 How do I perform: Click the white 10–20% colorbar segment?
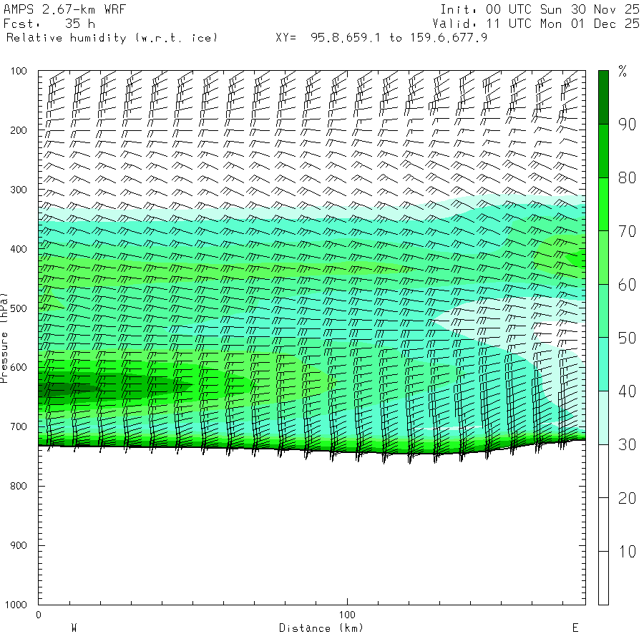coord(603,525)
